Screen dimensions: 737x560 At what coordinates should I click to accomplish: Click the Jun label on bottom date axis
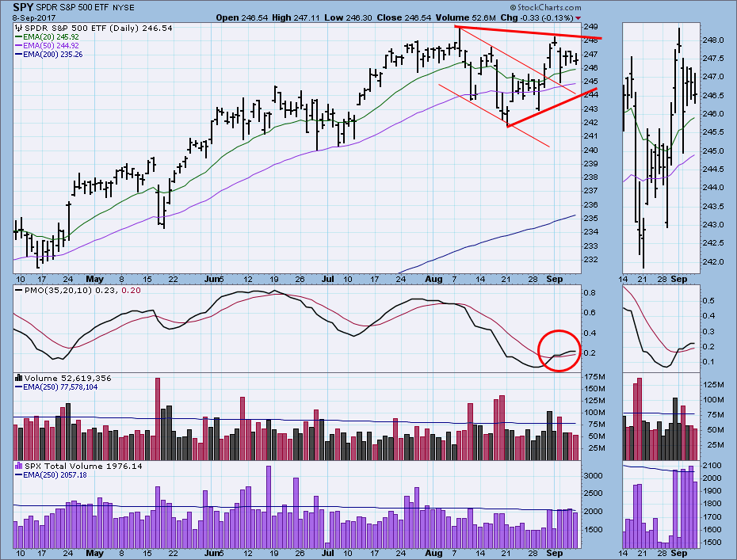pyautogui.click(x=213, y=553)
